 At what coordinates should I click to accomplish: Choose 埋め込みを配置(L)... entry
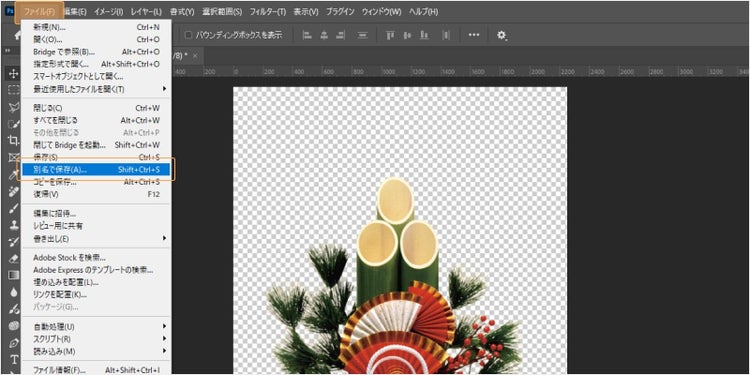pos(96,282)
